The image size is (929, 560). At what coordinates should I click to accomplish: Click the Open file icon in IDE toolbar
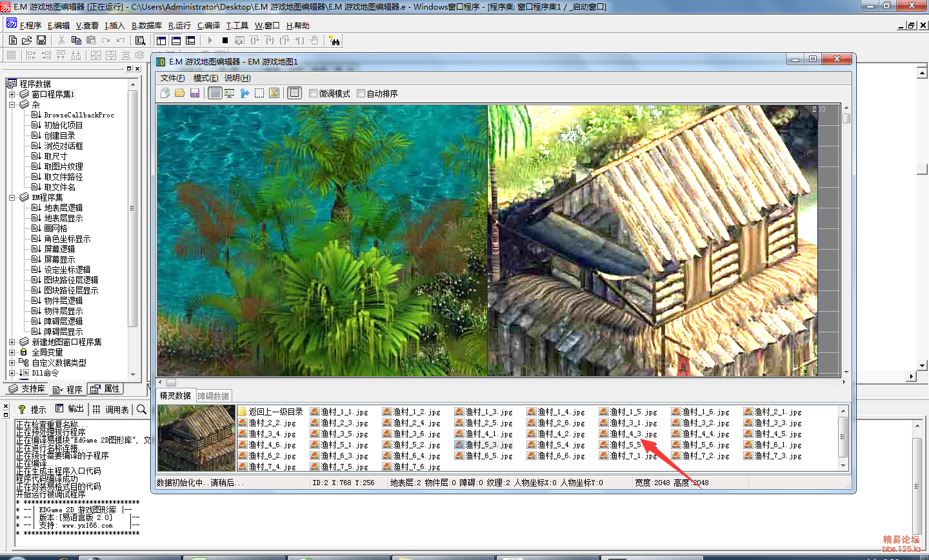(27, 40)
